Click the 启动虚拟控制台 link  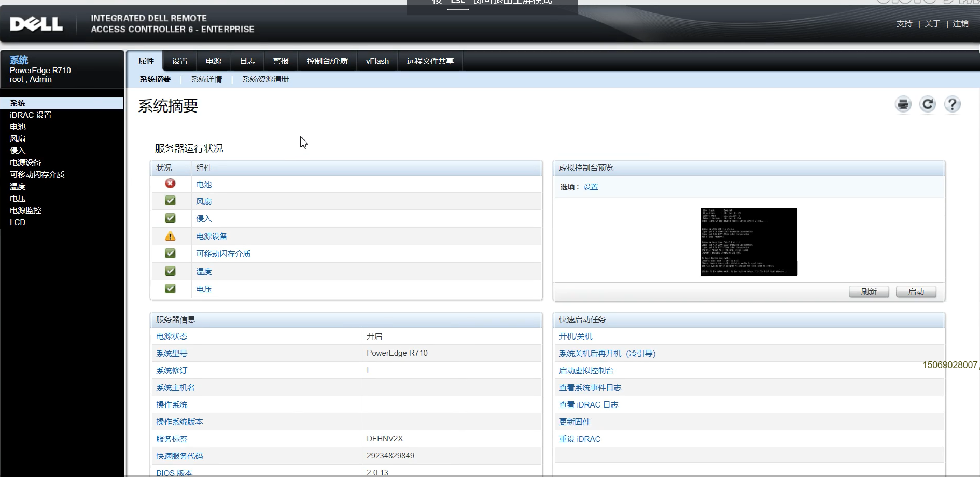(x=586, y=370)
